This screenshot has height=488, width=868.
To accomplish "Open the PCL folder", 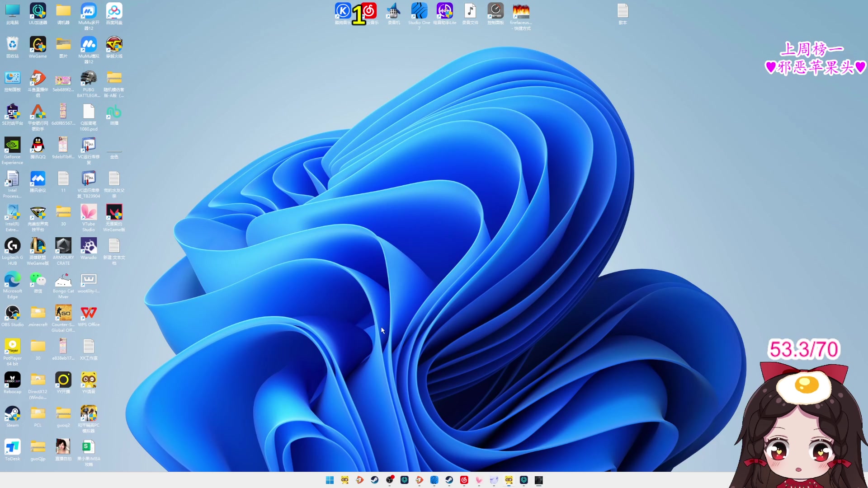I will [x=38, y=416].
